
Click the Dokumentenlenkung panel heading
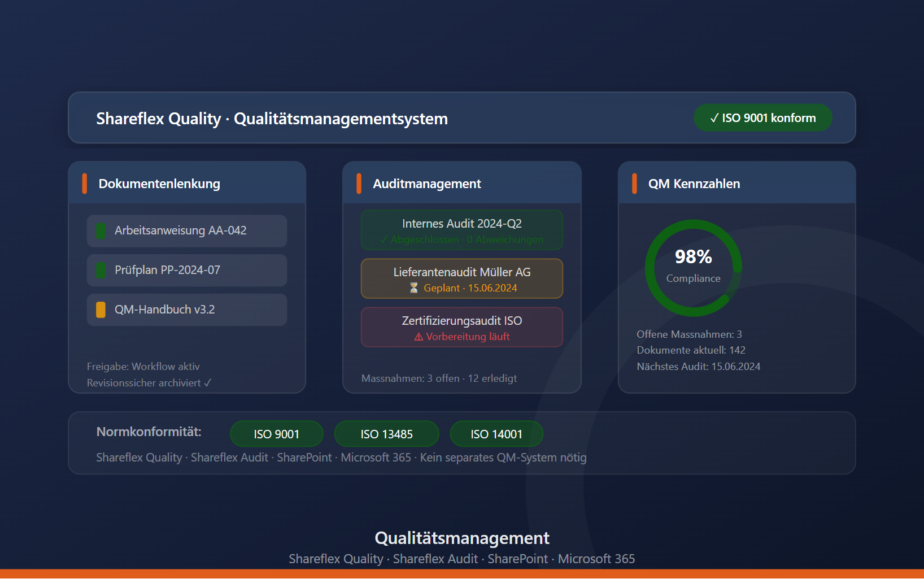[159, 184]
